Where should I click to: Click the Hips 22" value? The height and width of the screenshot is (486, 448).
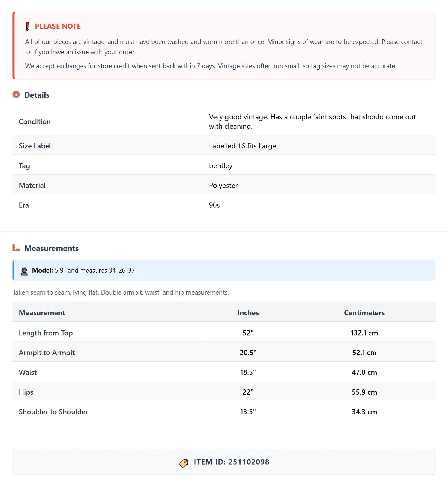tap(248, 392)
